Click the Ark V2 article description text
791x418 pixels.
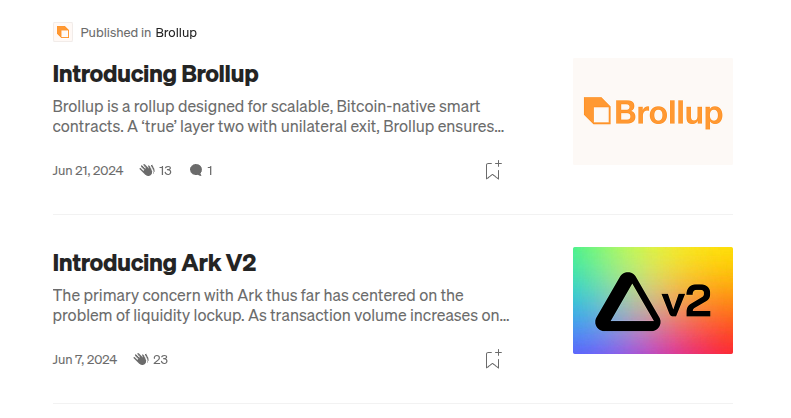280,305
